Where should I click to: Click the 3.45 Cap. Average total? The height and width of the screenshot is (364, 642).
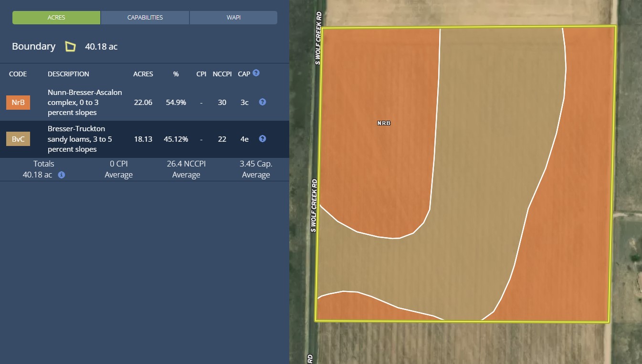click(x=256, y=169)
